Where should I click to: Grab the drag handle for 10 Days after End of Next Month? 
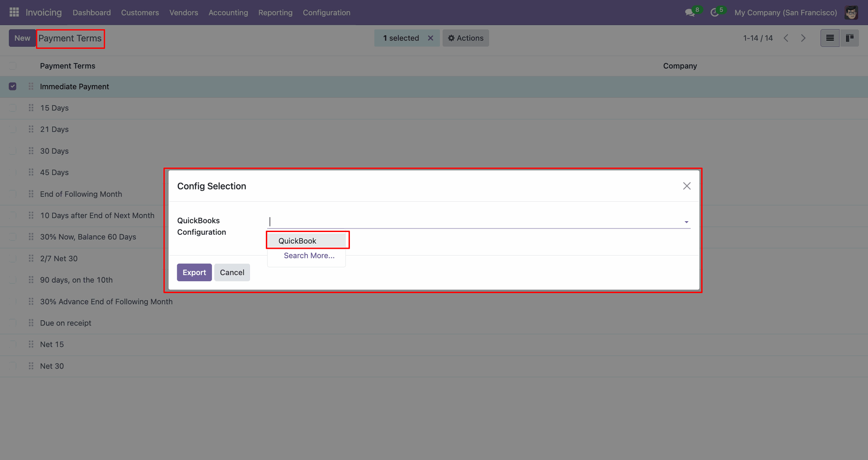(31, 215)
